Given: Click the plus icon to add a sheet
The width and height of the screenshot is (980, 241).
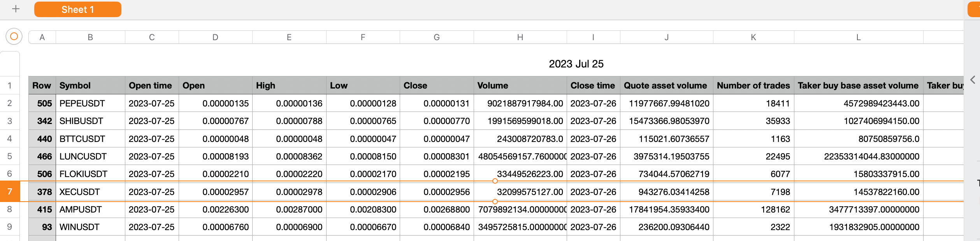Looking at the screenshot, I should click(x=16, y=9).
